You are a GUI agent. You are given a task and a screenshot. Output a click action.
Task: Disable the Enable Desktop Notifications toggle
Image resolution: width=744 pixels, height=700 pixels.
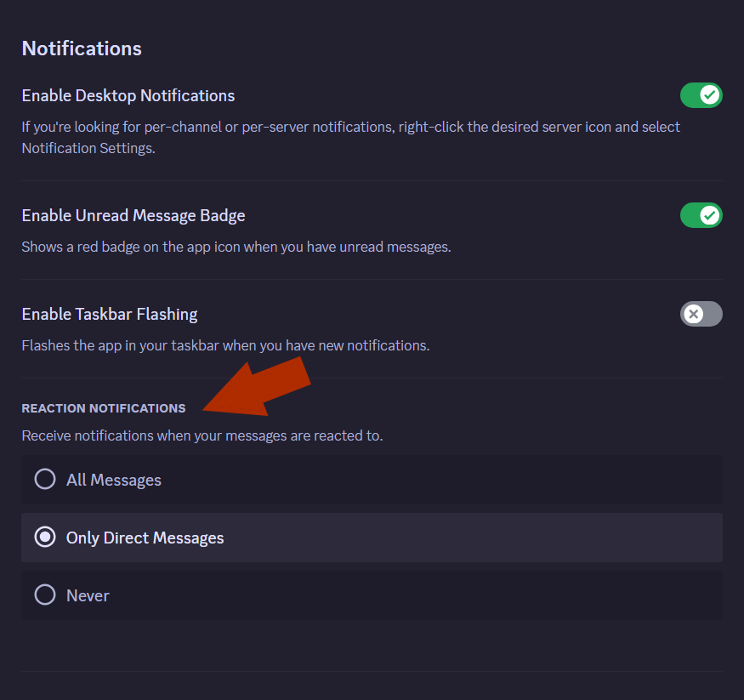tap(701, 95)
